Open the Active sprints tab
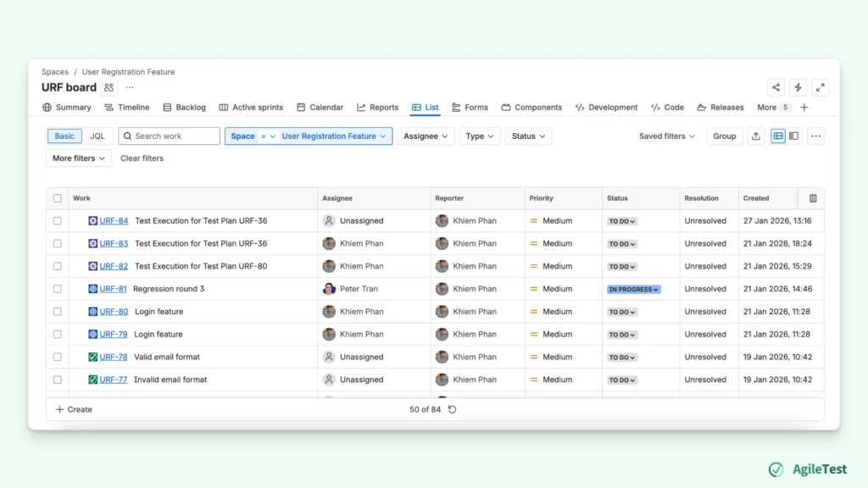 click(251, 108)
